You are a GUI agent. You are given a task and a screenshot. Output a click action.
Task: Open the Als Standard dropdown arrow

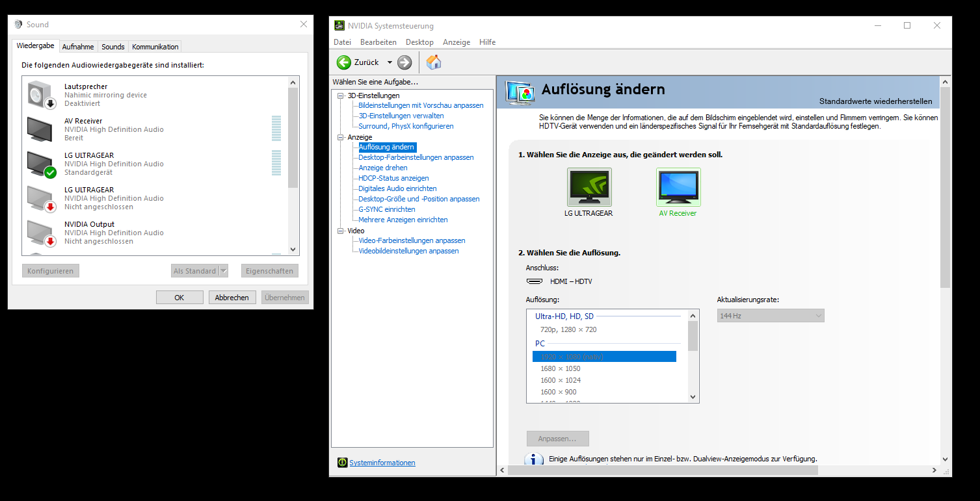pyautogui.click(x=224, y=271)
